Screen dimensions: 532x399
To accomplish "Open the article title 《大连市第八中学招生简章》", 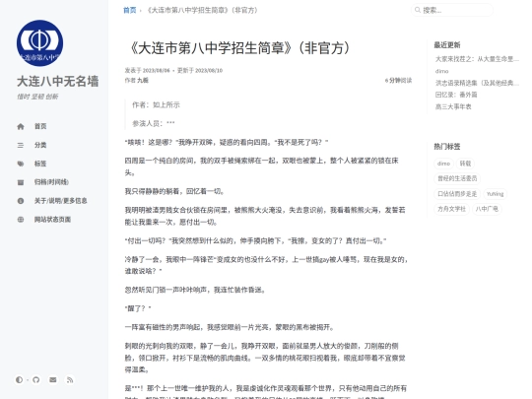I will point(240,48).
